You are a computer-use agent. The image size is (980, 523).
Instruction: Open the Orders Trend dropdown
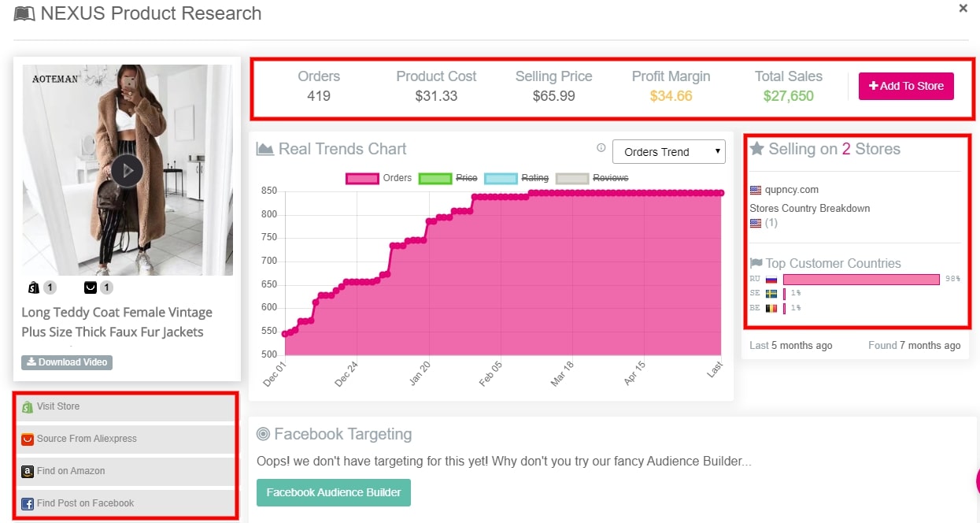pyautogui.click(x=668, y=152)
